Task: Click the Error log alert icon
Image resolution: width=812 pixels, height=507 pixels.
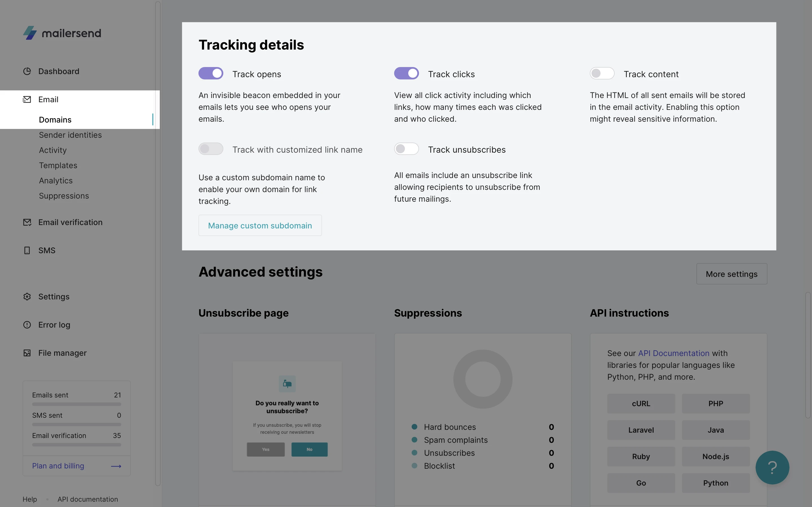Action: [27, 324]
